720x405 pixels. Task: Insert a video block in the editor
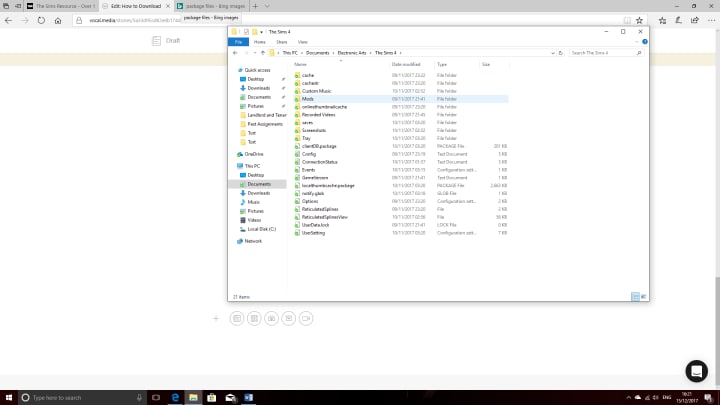point(306,318)
